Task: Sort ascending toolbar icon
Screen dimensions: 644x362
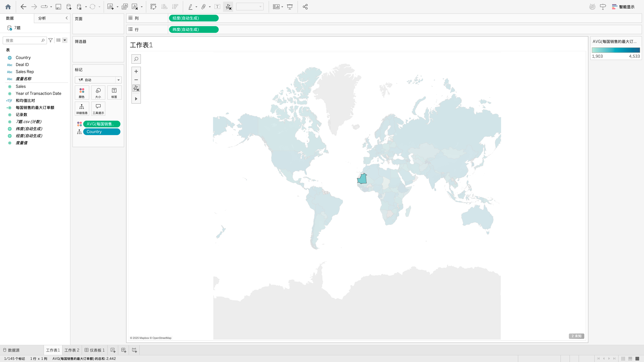Action: (x=164, y=7)
